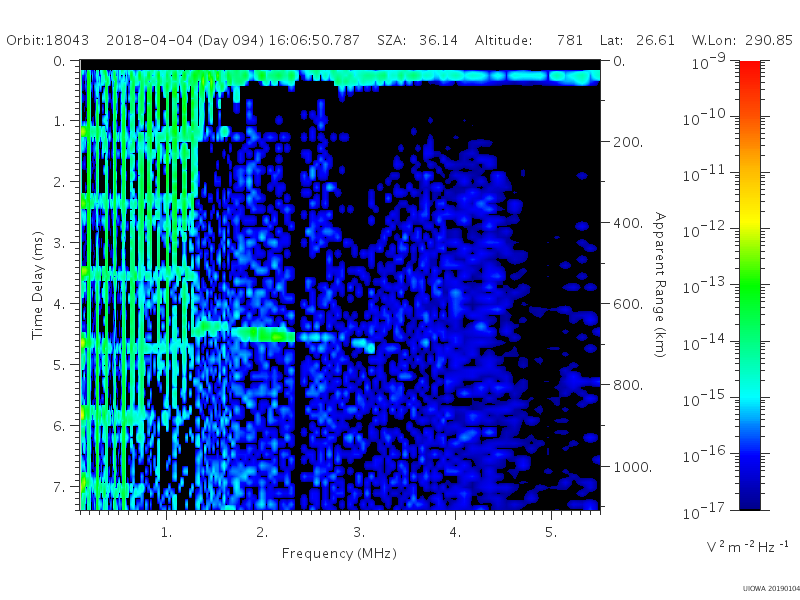Screen dimensions: 800x600
Task: Click time delay tick label 3.
Action: (x=59, y=243)
